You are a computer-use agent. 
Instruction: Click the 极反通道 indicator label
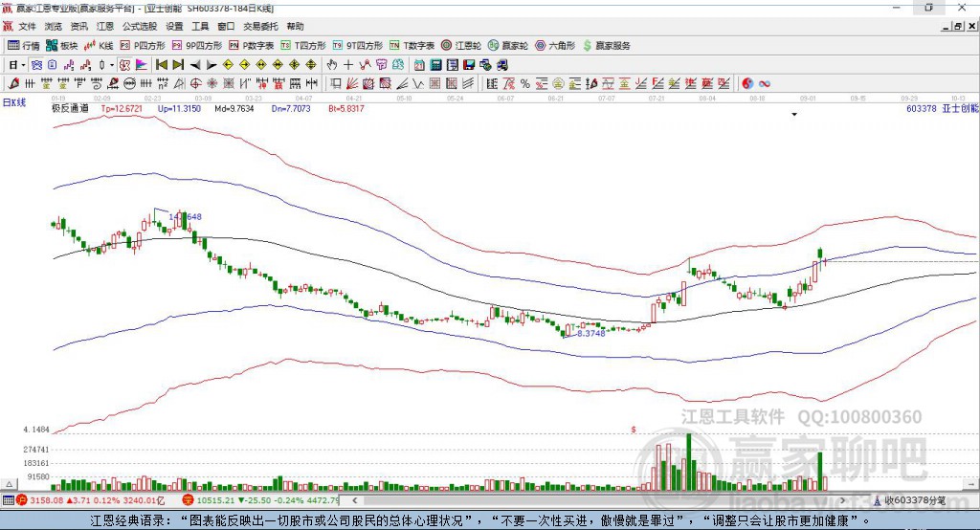70,108
